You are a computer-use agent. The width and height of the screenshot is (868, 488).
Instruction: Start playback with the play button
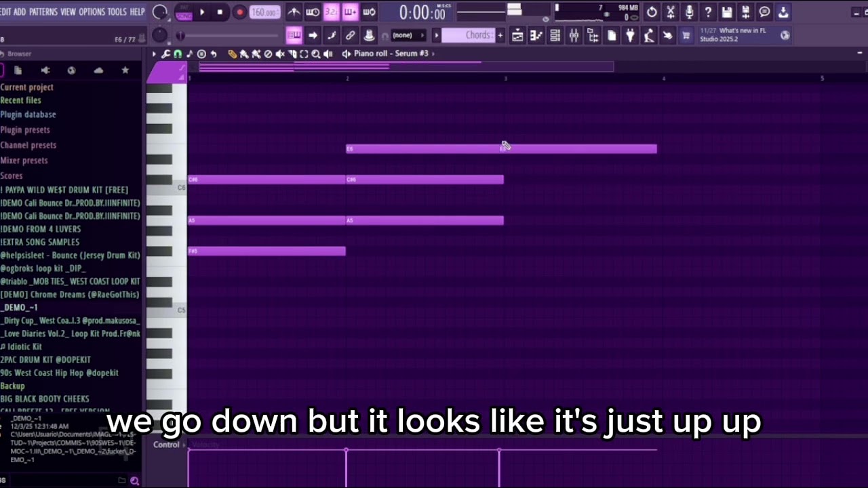tap(201, 12)
